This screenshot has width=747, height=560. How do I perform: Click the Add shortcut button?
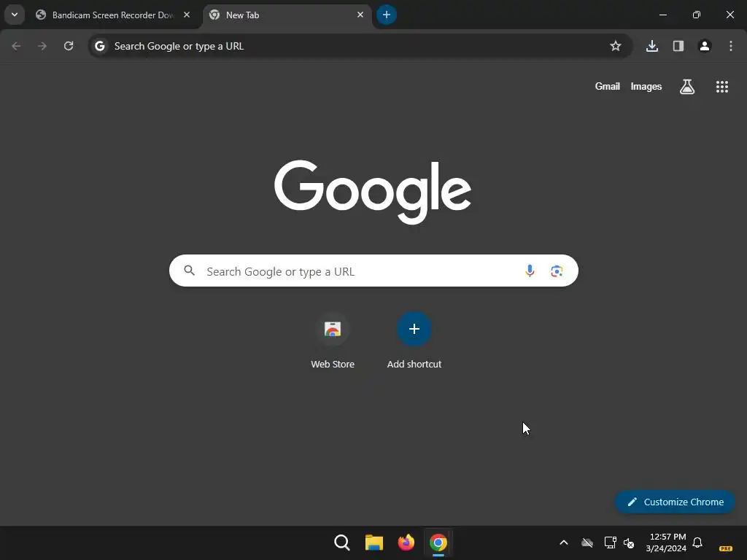tap(414, 341)
